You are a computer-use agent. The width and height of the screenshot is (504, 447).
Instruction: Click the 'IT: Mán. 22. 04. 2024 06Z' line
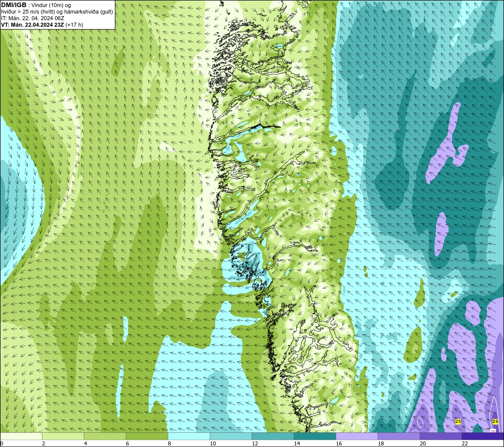coord(32,18)
